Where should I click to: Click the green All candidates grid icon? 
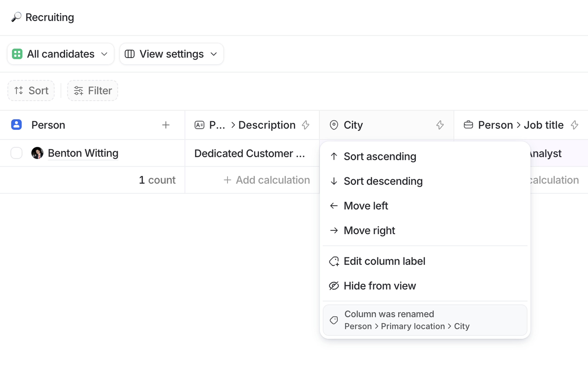pos(17,54)
